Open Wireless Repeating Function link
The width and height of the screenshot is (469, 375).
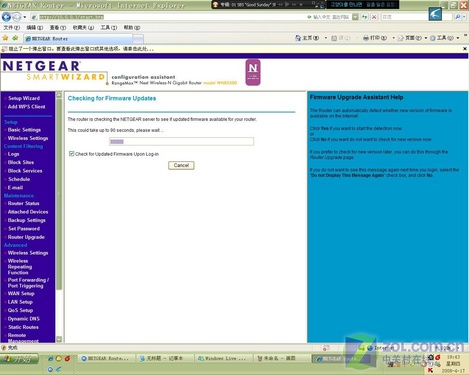point(20,267)
